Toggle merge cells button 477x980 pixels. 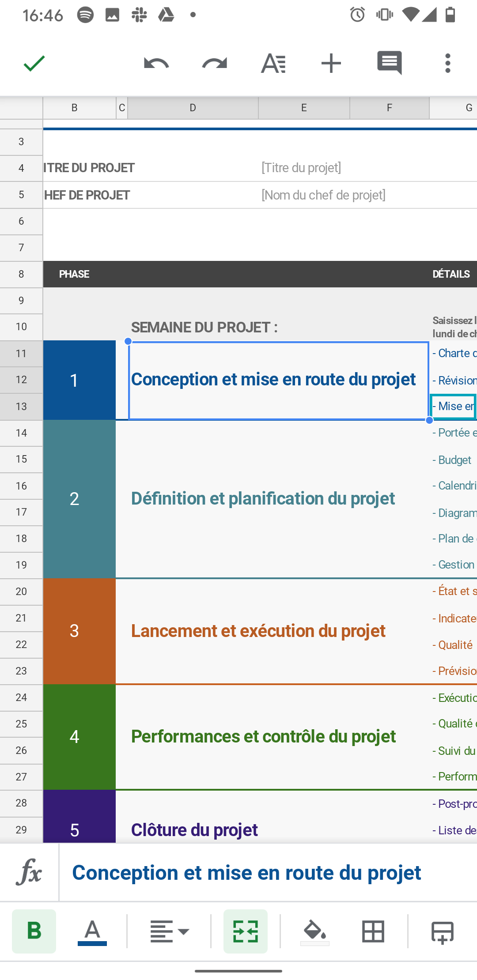[x=246, y=931]
